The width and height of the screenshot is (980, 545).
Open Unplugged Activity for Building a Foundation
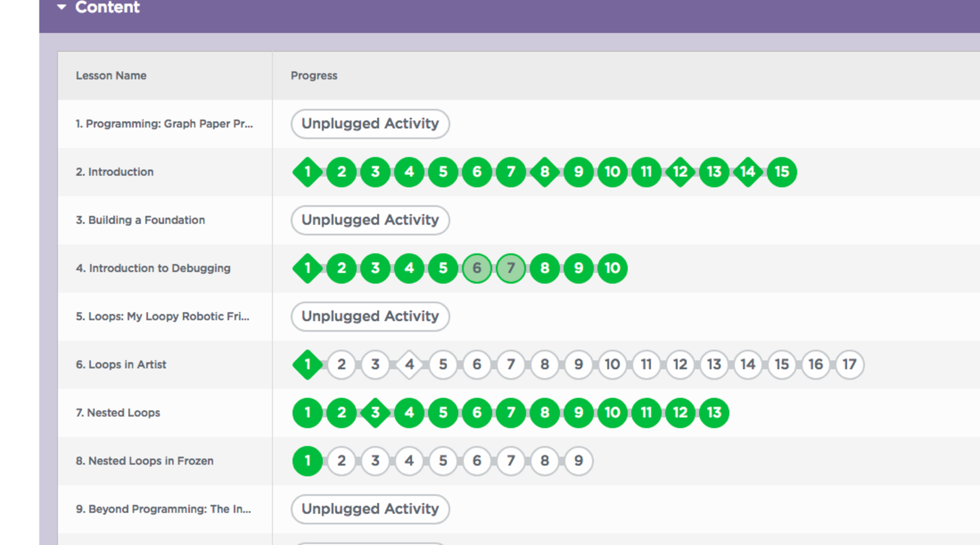(x=370, y=220)
